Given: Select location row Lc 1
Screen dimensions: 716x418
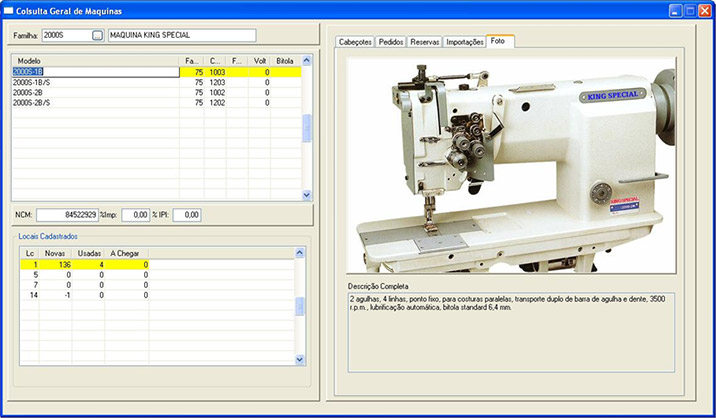Looking at the screenshot, I should (84, 265).
